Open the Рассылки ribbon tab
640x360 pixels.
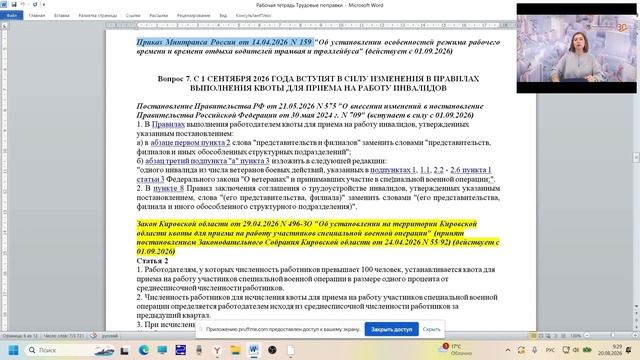(x=158, y=16)
